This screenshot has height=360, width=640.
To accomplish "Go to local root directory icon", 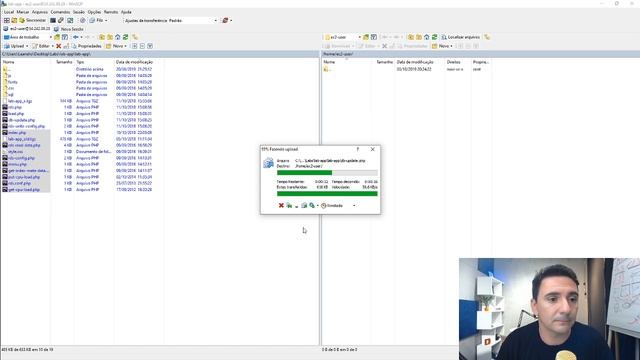I will pos(110,37).
